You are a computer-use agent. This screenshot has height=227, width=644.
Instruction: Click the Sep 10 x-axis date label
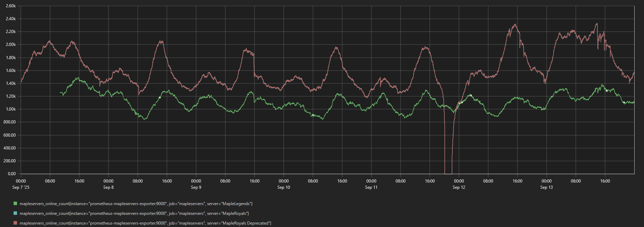[x=284, y=187]
